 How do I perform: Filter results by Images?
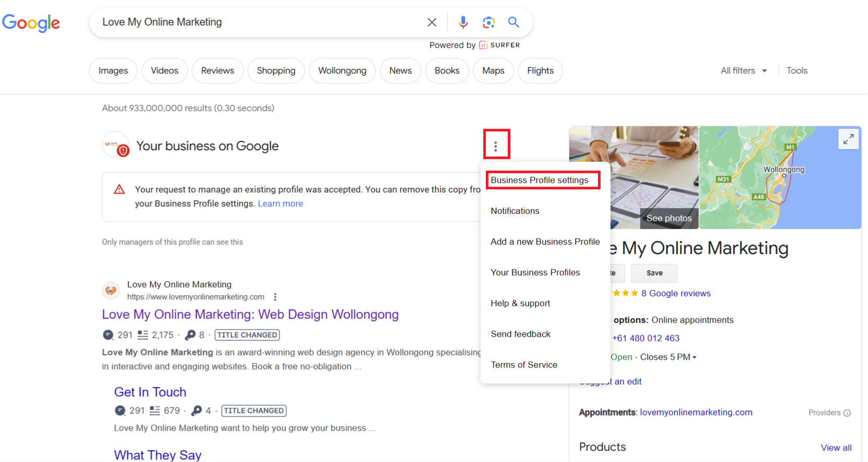[113, 70]
